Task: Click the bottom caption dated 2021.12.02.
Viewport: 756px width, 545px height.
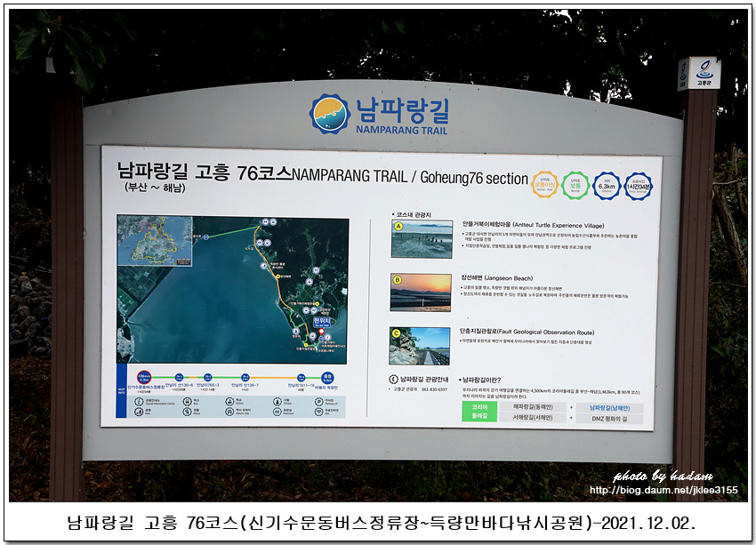Action: [x=381, y=523]
